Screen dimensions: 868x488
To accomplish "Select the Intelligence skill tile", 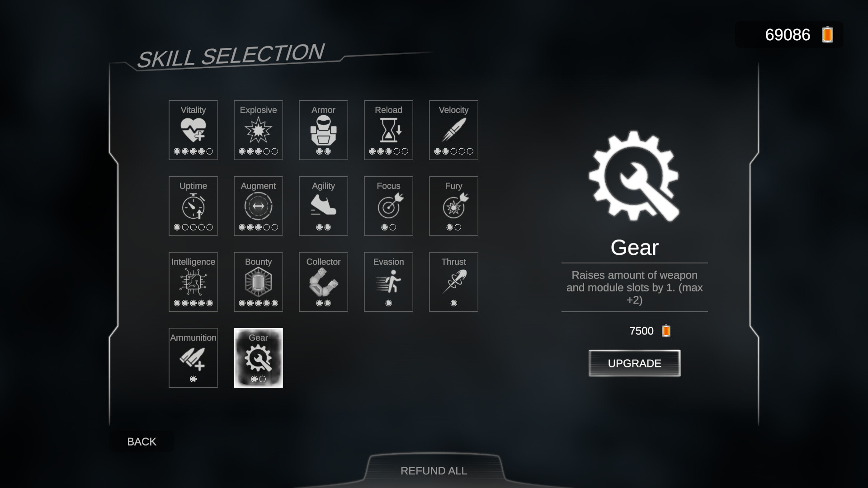I will [x=193, y=281].
